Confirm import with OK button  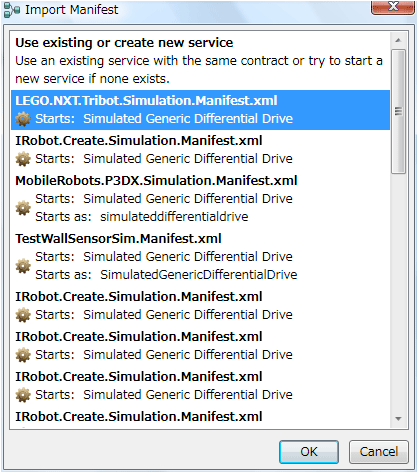[x=309, y=452]
